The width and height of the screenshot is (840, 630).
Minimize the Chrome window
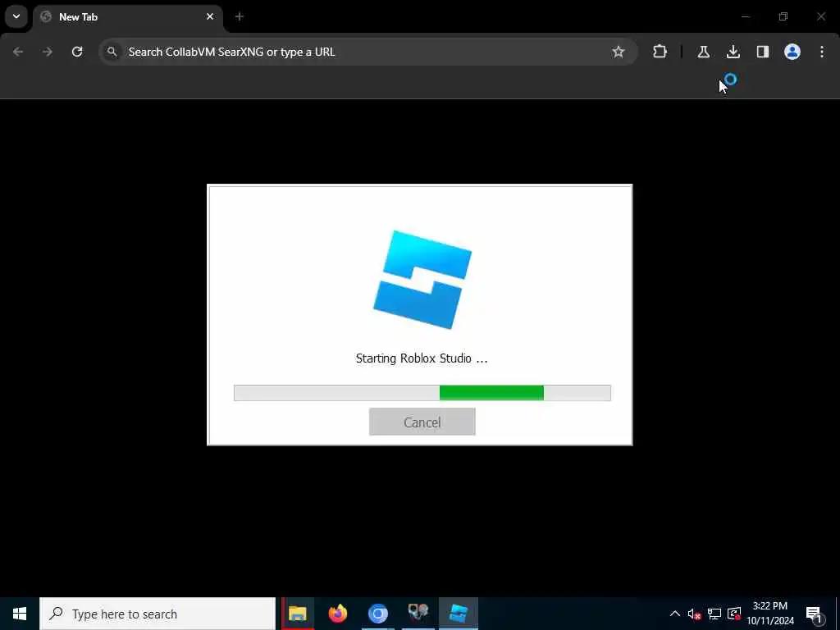pos(745,16)
